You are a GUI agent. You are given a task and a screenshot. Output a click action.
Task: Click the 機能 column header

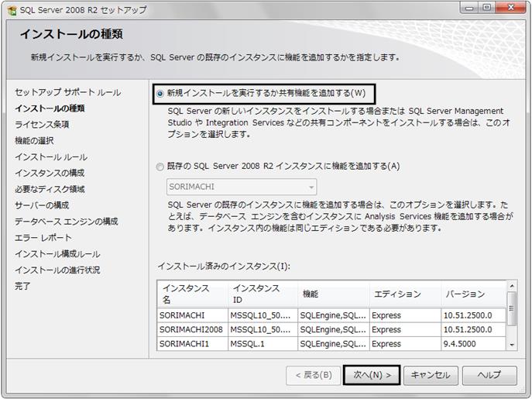tap(334, 294)
